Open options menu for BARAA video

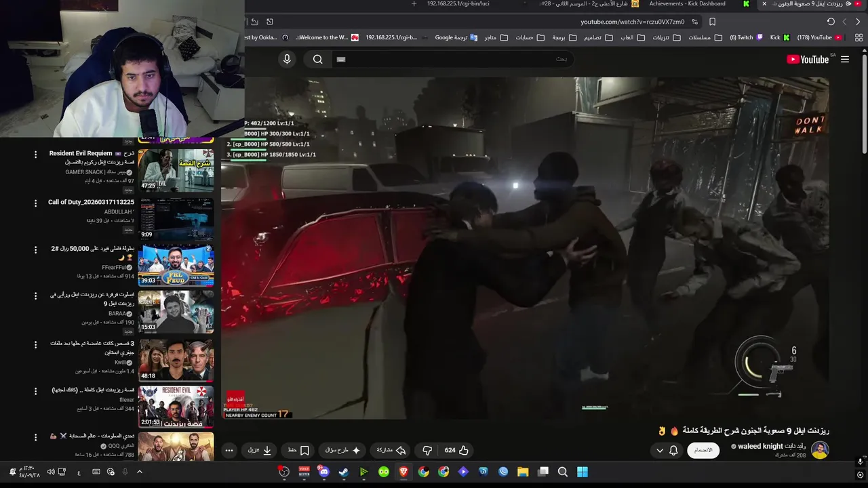click(x=36, y=296)
